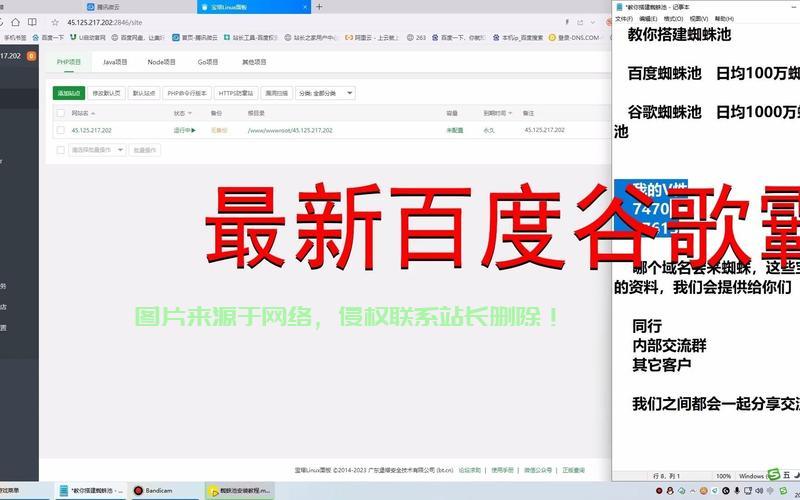Image resolution: width=800 pixels, height=500 pixels.
Task: Click the 未配置 traffic limit link
Action: [455, 130]
